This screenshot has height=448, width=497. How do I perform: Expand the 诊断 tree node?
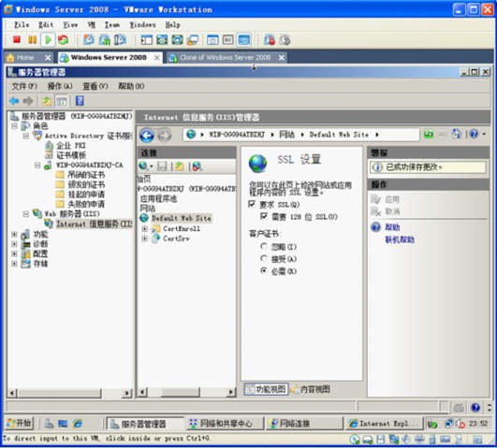14,244
